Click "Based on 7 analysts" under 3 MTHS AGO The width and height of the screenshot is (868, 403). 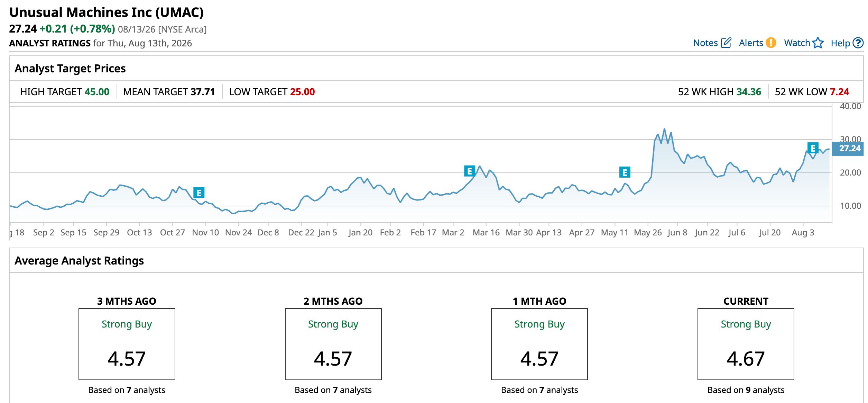click(127, 390)
